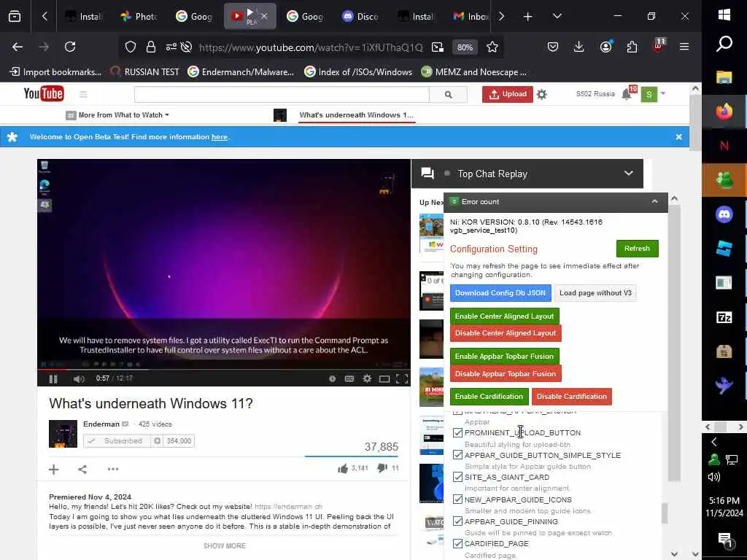Viewport: 747px width, 560px height.
Task: Bookmark this page with the star icon
Action: pyautogui.click(x=492, y=47)
